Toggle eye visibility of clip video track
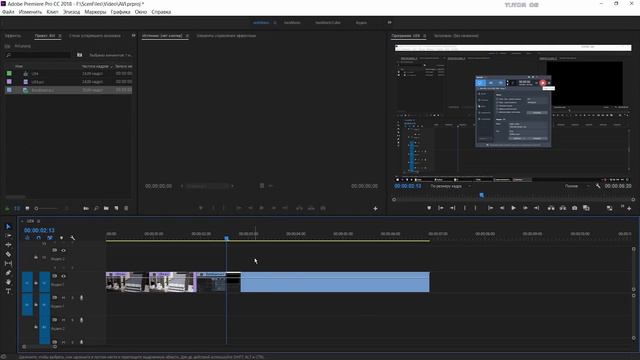This screenshot has height=360, width=640. click(63, 276)
